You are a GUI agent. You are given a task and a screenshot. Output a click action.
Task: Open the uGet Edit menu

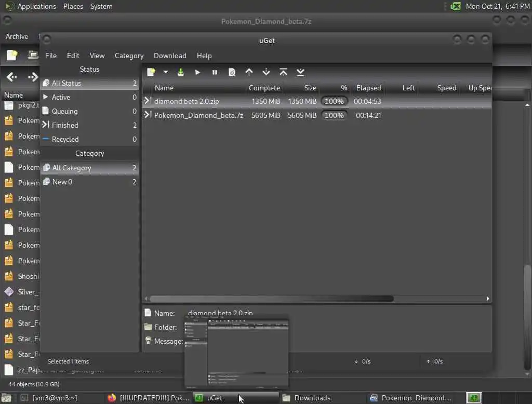[x=73, y=56]
